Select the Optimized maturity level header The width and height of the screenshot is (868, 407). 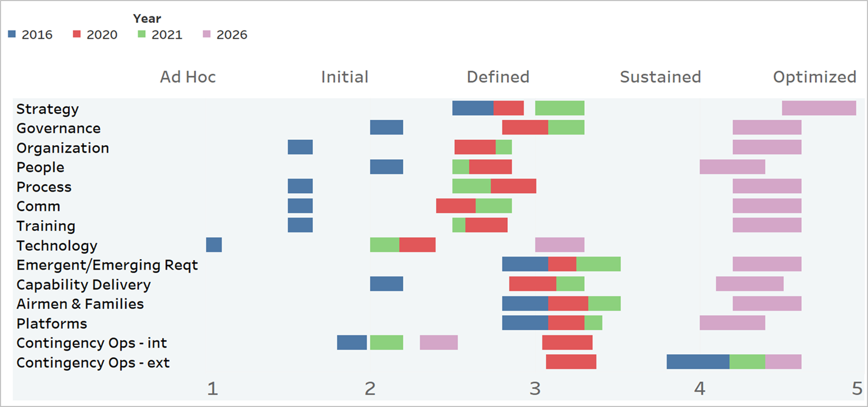(814, 77)
